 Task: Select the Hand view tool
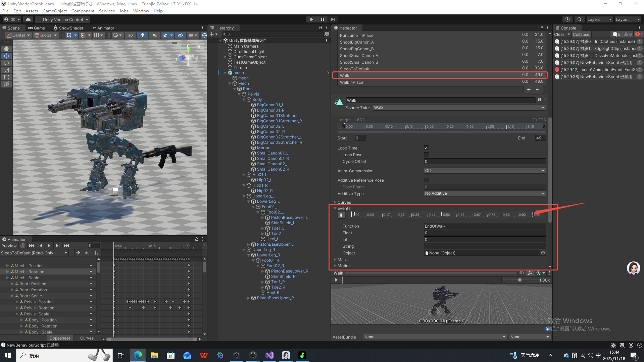pyautogui.click(x=6, y=49)
